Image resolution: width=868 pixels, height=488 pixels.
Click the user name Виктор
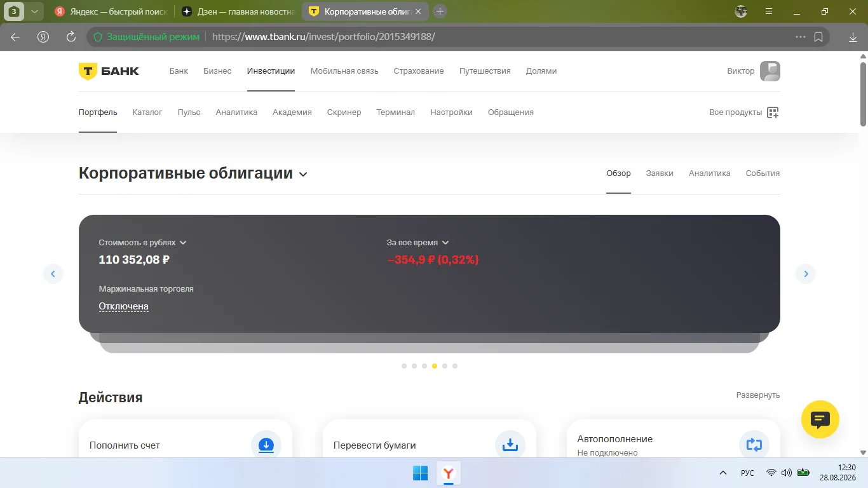click(x=741, y=71)
